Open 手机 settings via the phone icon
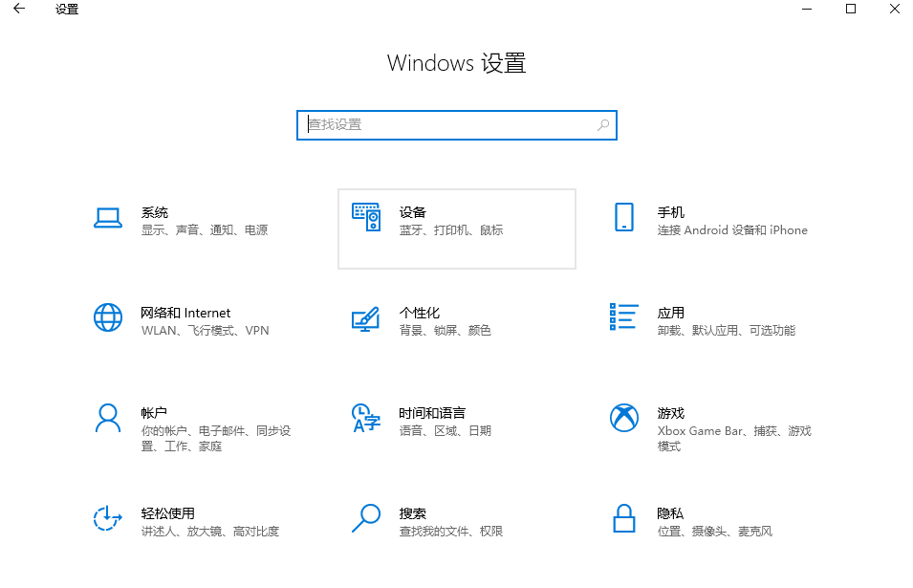913x588 pixels. click(624, 218)
